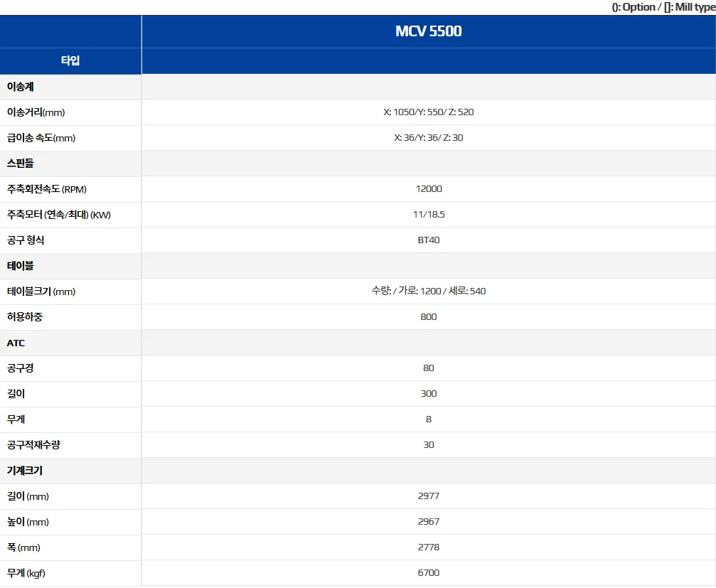Select the 길이 (mm) machine length label
This screenshot has width=716, height=588.
(28, 496)
